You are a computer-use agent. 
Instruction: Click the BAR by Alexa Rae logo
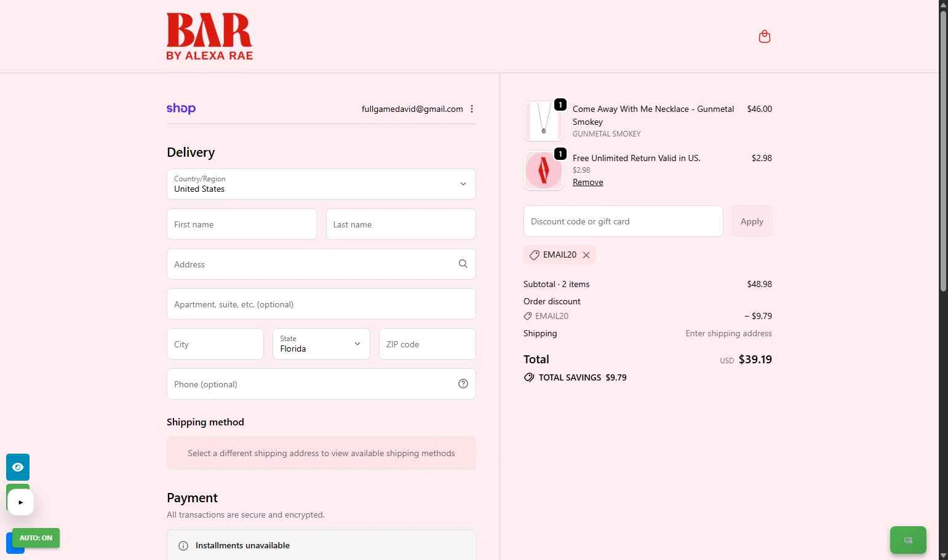pos(210,36)
